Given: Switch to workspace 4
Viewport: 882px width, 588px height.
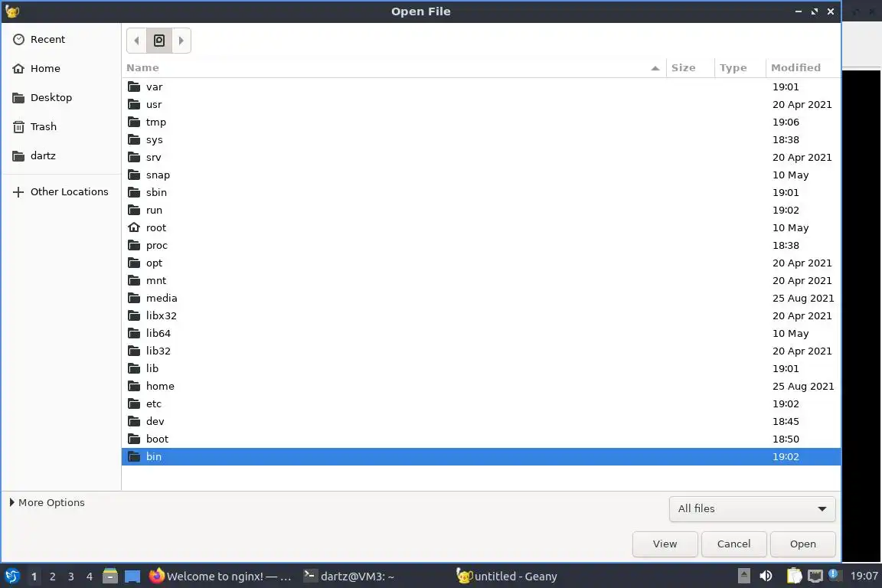Looking at the screenshot, I should click(x=90, y=577).
